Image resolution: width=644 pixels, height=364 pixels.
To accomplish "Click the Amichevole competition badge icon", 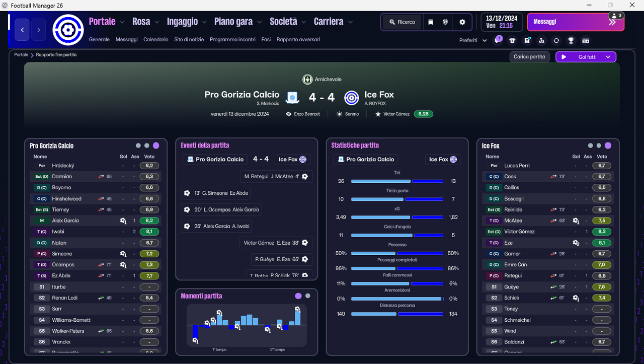I will pos(307,79).
